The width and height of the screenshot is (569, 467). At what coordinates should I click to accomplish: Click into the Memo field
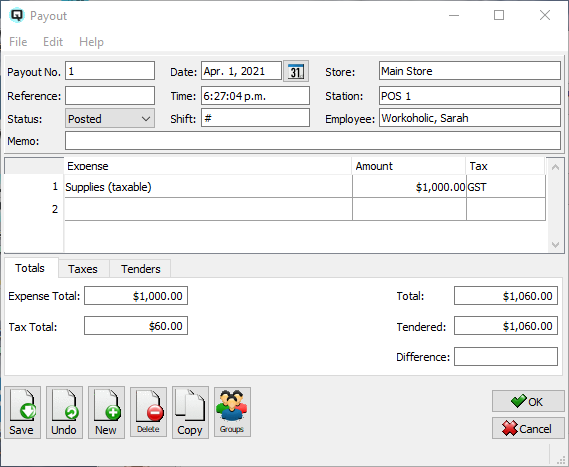313,141
